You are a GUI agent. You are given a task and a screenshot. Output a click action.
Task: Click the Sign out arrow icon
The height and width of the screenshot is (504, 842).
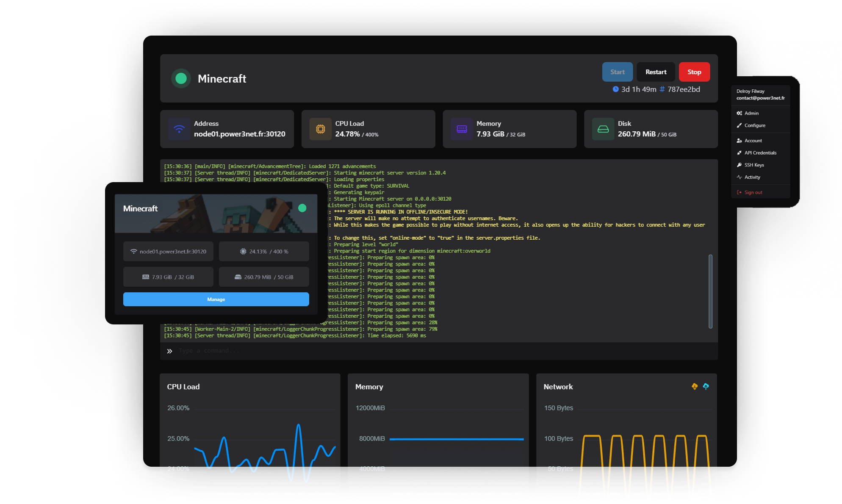(739, 192)
